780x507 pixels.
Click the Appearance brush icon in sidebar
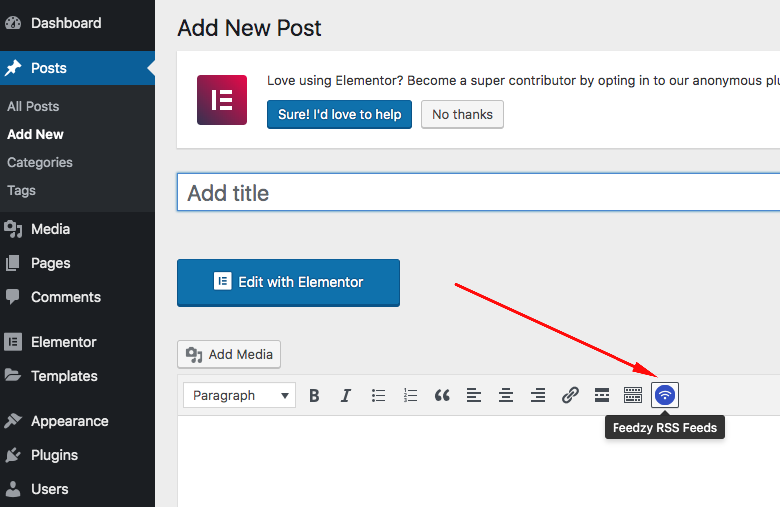click(13, 421)
